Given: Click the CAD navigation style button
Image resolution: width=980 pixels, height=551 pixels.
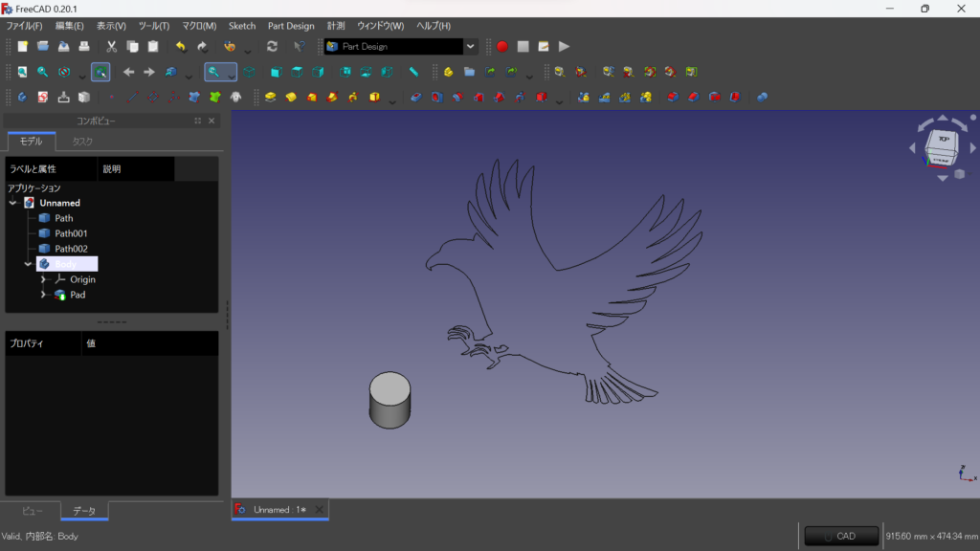Looking at the screenshot, I should pos(841,536).
